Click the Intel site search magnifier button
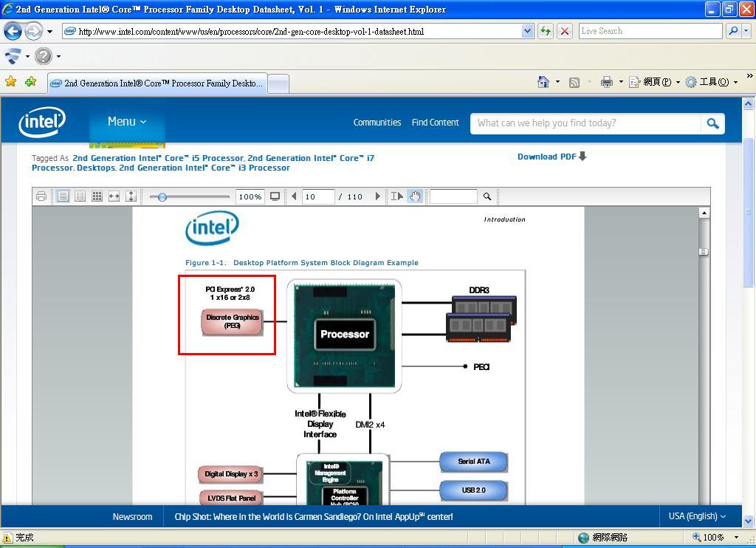Image resolution: width=756 pixels, height=548 pixels. [712, 123]
